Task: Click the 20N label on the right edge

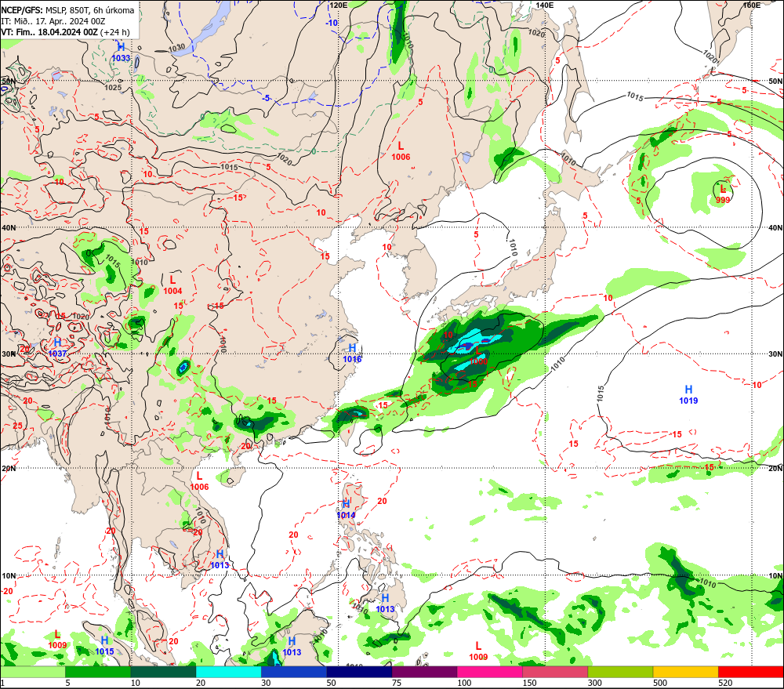Action: point(775,469)
